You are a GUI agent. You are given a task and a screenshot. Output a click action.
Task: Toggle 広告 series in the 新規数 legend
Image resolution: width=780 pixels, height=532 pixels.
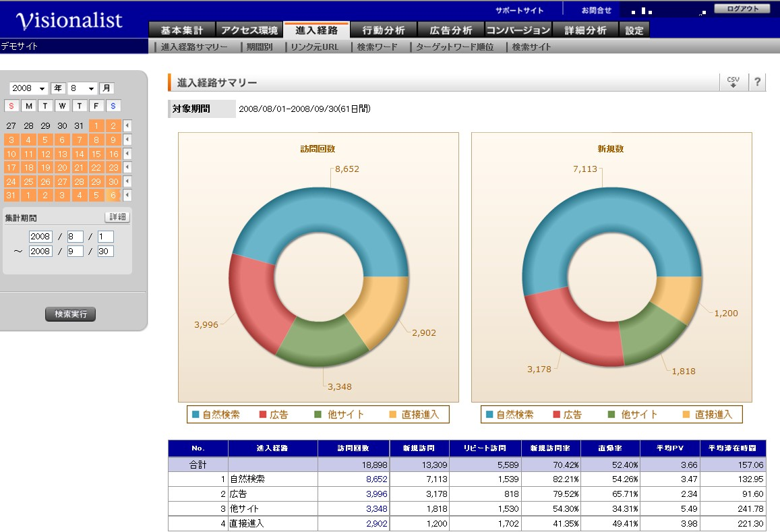click(568, 414)
